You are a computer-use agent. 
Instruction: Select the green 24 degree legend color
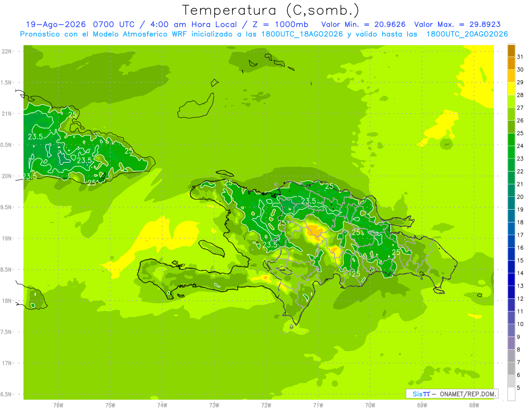[x=511, y=140]
